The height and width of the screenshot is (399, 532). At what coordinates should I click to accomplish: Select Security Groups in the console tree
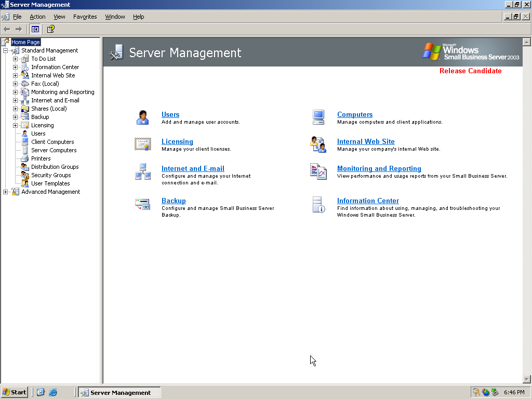[51, 175]
